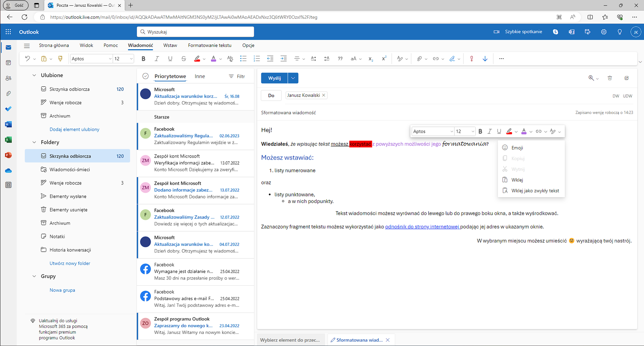Toggle underline in floating mini toolbar

(x=499, y=131)
